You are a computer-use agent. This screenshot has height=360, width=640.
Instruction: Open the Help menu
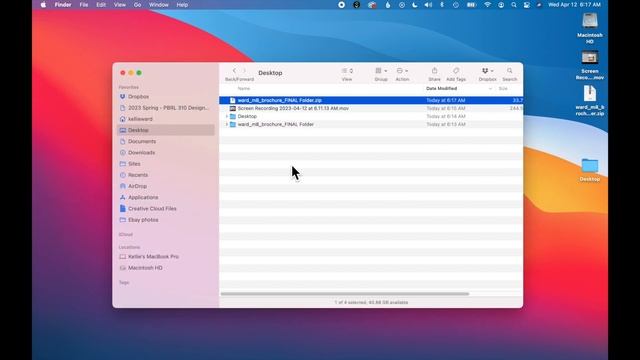tap(182, 5)
